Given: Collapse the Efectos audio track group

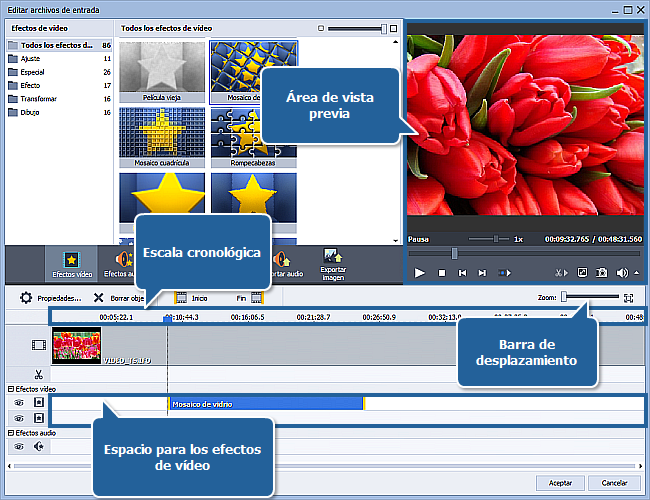Looking at the screenshot, I should [10, 432].
